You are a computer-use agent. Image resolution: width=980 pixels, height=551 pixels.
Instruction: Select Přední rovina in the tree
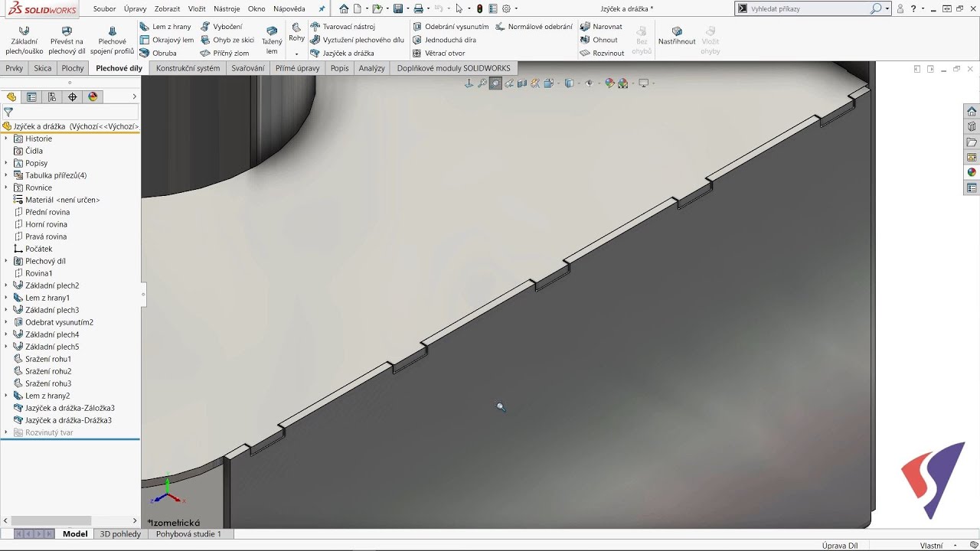pyautogui.click(x=42, y=212)
